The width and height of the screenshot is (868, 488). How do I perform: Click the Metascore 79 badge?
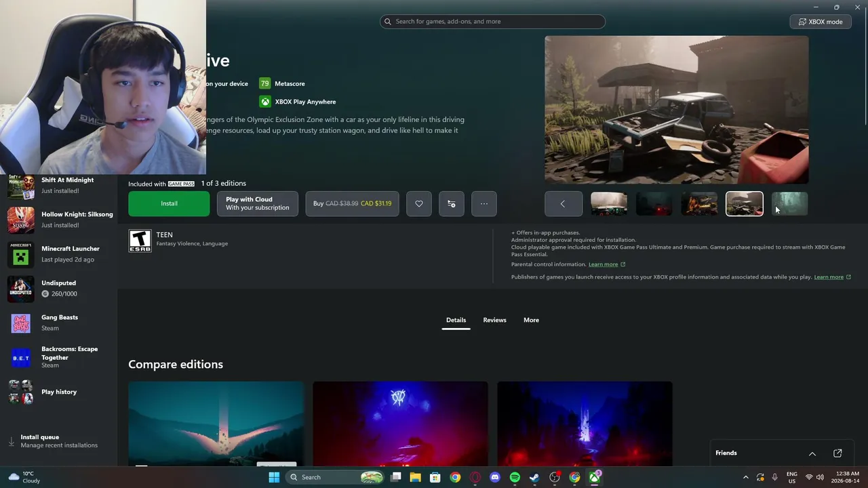pos(264,83)
